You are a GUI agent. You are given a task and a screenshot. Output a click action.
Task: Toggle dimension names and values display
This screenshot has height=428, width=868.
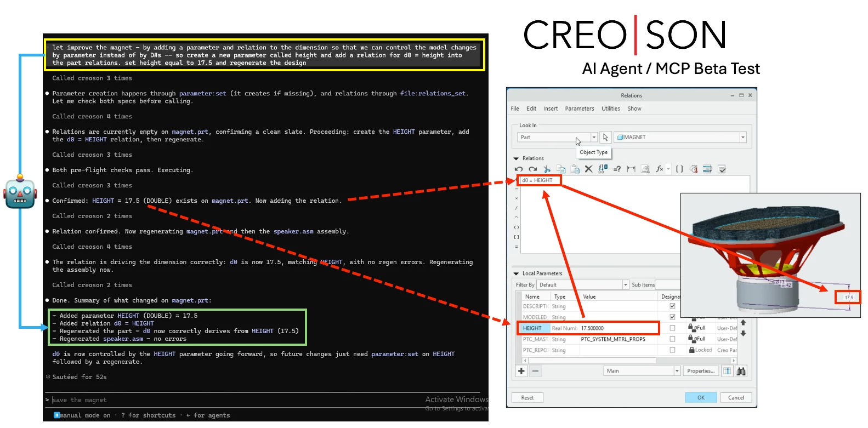coord(603,169)
